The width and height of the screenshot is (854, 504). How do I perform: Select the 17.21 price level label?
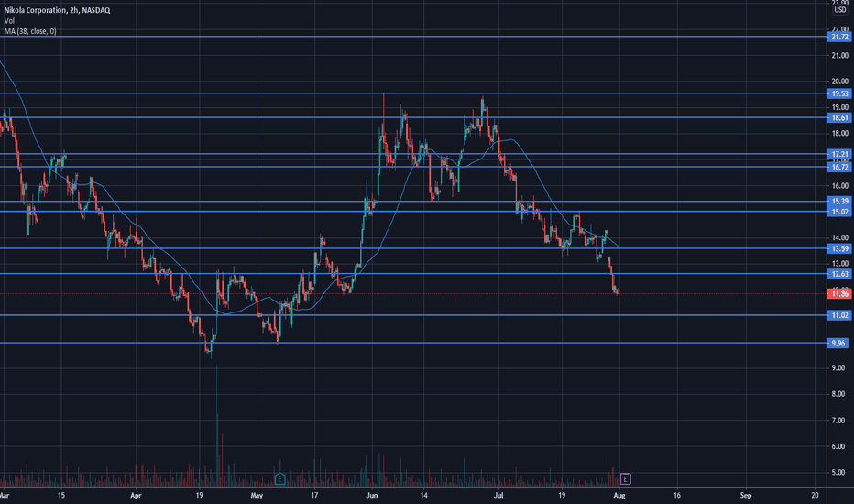(838, 154)
